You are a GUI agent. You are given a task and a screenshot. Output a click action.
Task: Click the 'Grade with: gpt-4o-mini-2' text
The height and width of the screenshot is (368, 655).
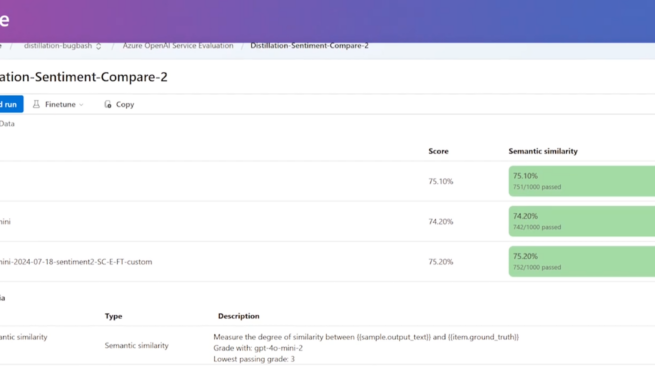click(258, 348)
